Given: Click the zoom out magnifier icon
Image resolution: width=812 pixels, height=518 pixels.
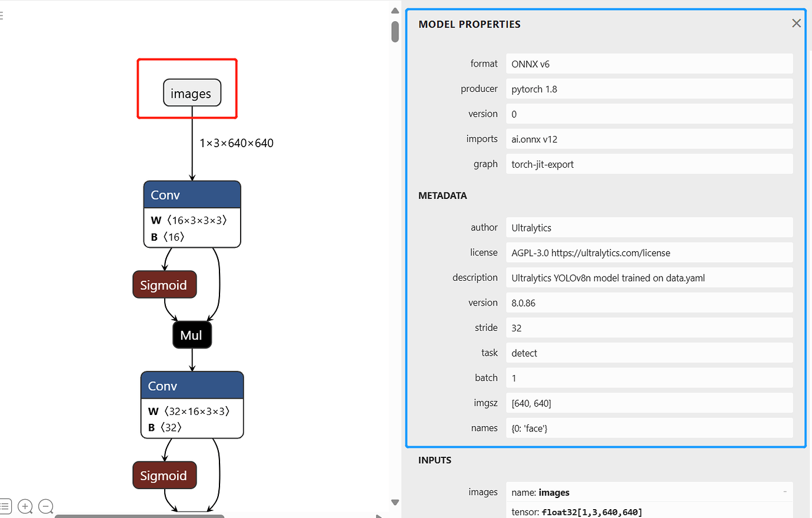Looking at the screenshot, I should [x=45, y=506].
